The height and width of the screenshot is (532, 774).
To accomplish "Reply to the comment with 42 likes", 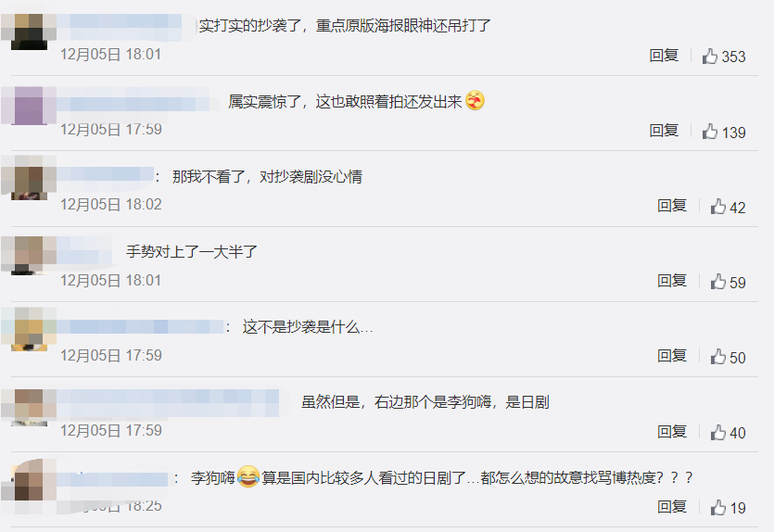I will (672, 206).
